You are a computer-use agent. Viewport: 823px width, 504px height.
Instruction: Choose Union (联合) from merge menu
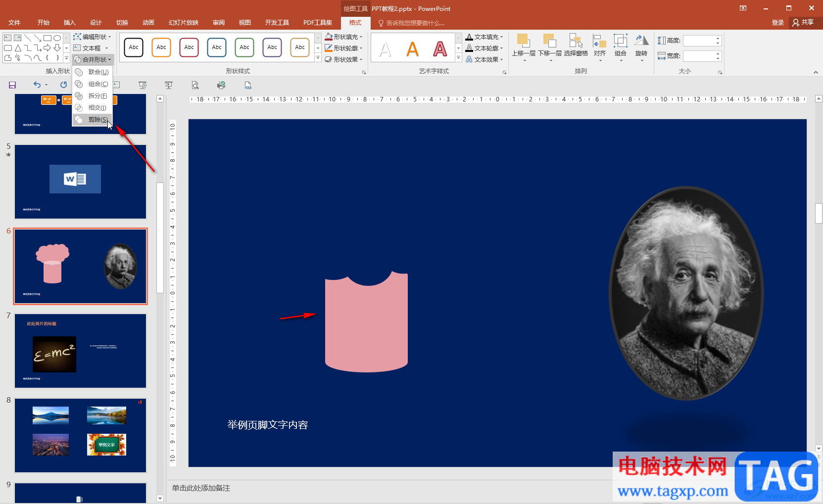pyautogui.click(x=93, y=72)
